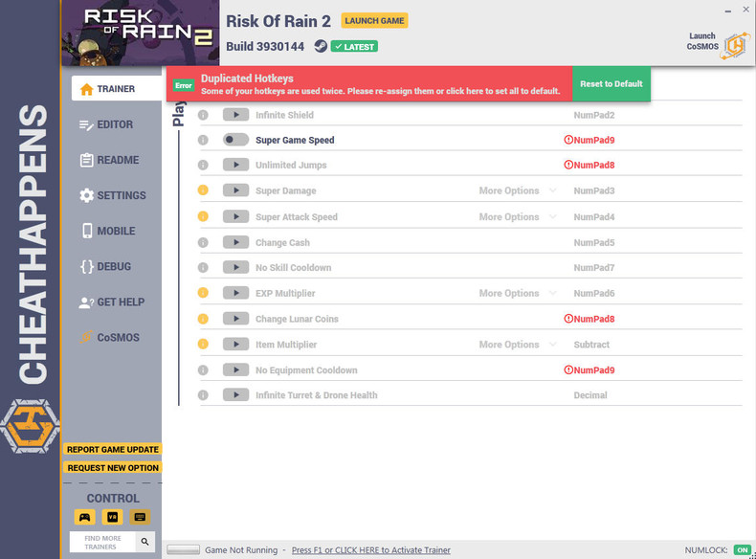The height and width of the screenshot is (559, 756).
Task: Activate the Item Multiplier cheat button
Action: pos(235,344)
